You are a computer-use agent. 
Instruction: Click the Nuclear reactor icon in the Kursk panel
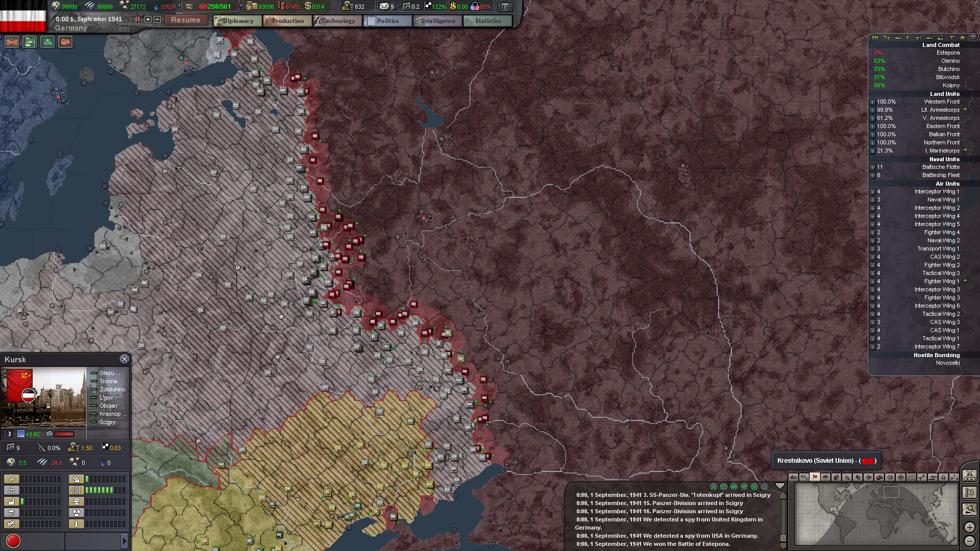pos(76,513)
